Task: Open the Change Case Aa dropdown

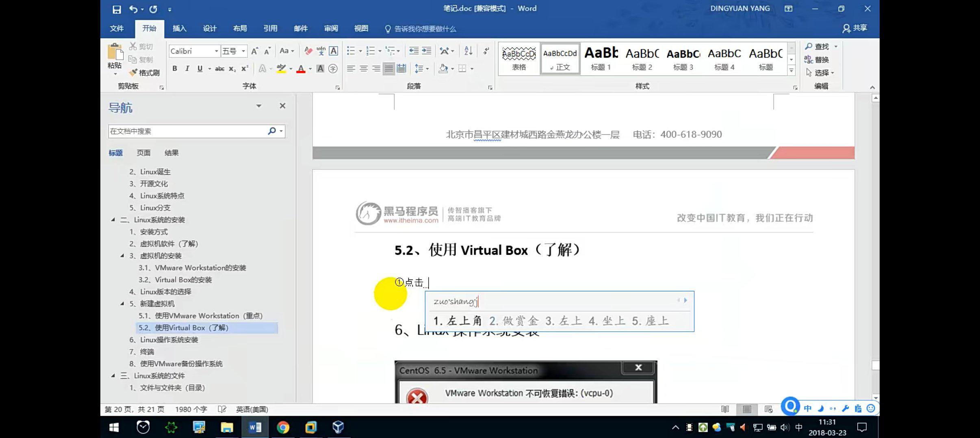Action: point(287,51)
